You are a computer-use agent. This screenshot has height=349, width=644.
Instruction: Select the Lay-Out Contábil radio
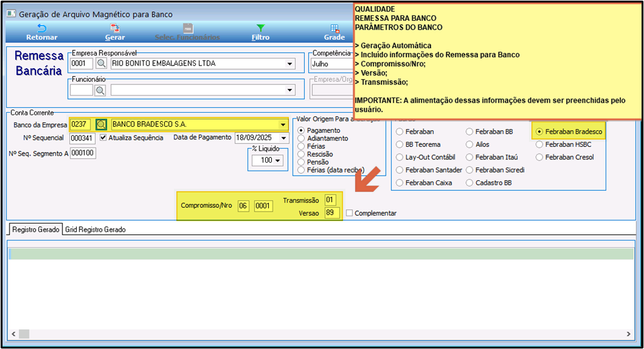point(399,157)
